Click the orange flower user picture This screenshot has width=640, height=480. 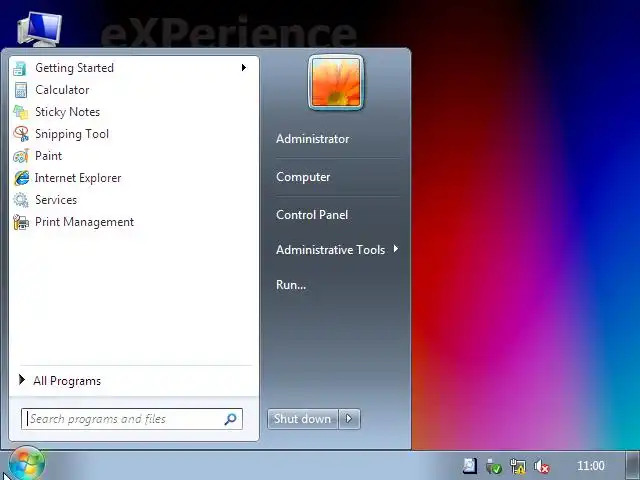pos(336,82)
